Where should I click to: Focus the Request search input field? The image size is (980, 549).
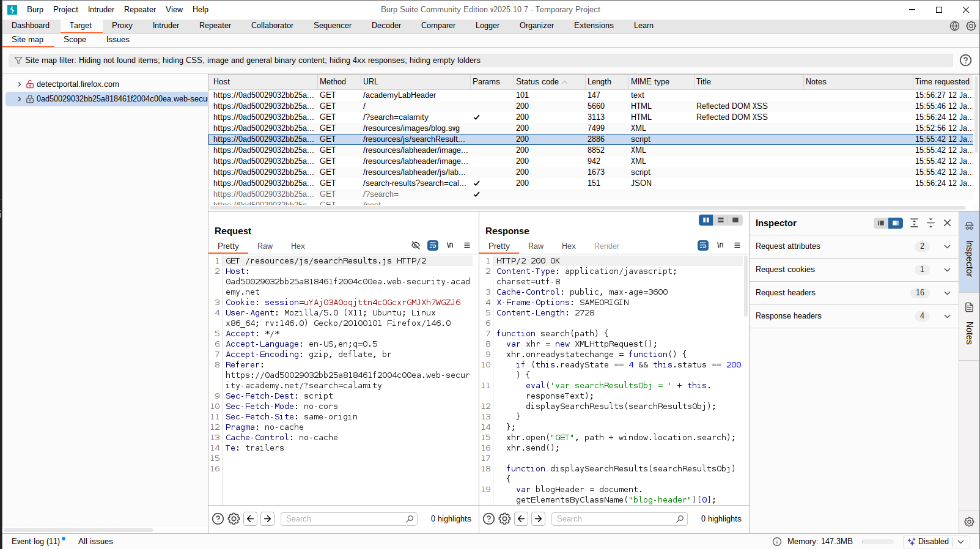click(x=350, y=518)
